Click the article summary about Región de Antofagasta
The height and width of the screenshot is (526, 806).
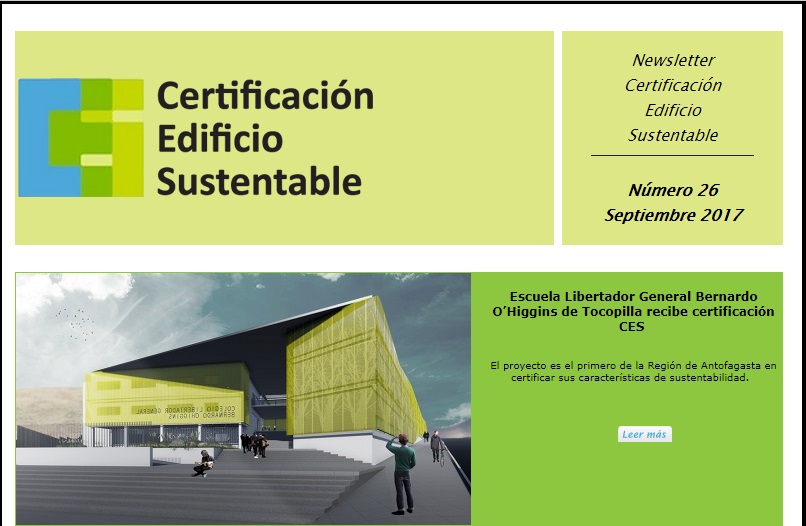point(633,372)
